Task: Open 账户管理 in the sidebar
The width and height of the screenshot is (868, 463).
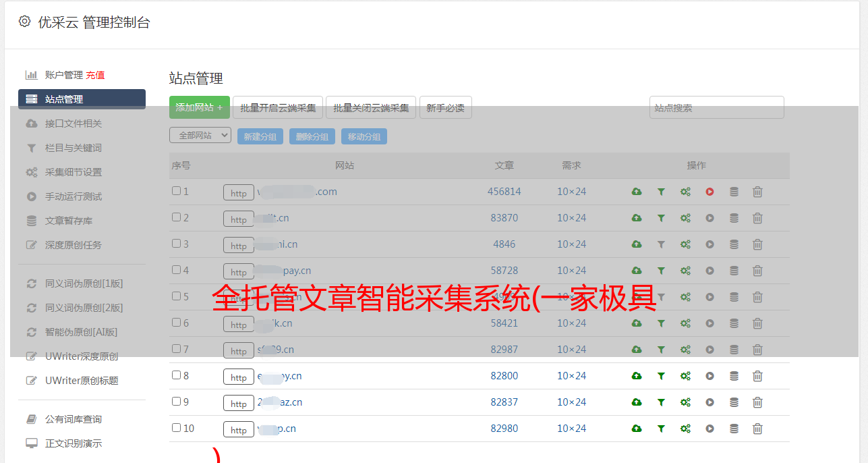Action: tap(63, 75)
